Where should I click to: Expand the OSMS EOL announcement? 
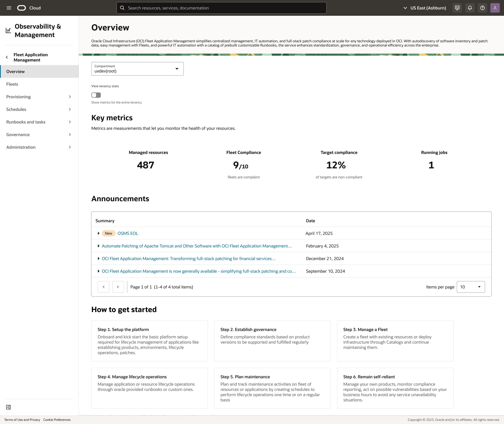tap(98, 233)
